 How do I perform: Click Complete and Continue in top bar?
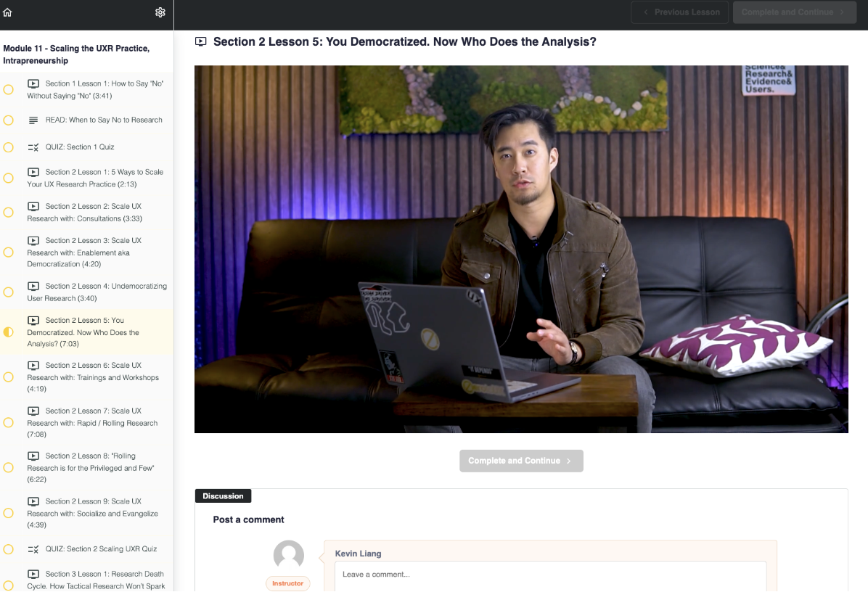tap(795, 12)
